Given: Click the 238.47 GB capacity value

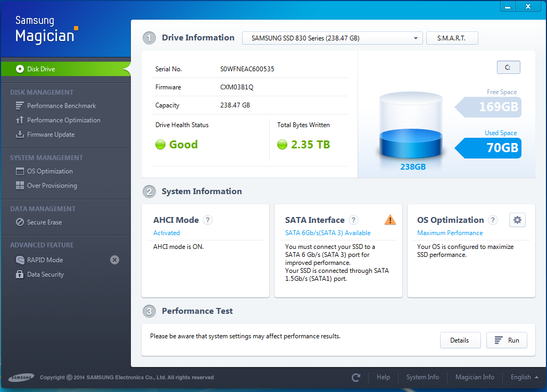Looking at the screenshot, I should (235, 105).
